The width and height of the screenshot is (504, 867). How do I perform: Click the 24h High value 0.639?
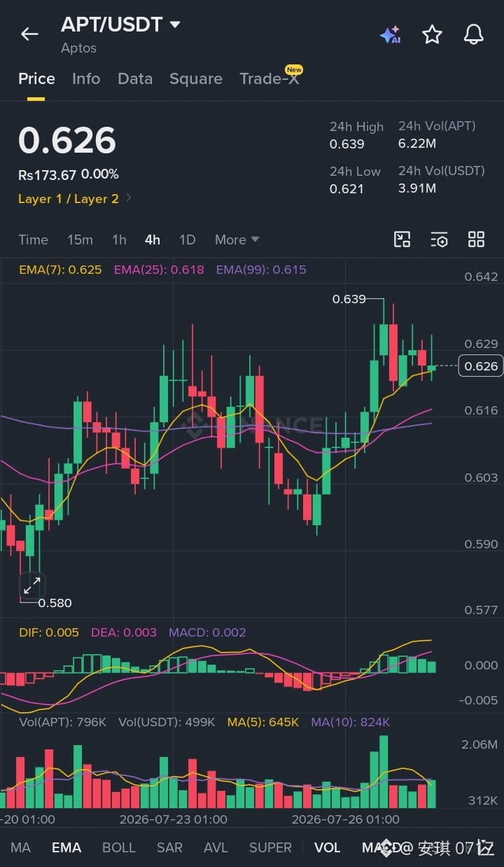(347, 144)
